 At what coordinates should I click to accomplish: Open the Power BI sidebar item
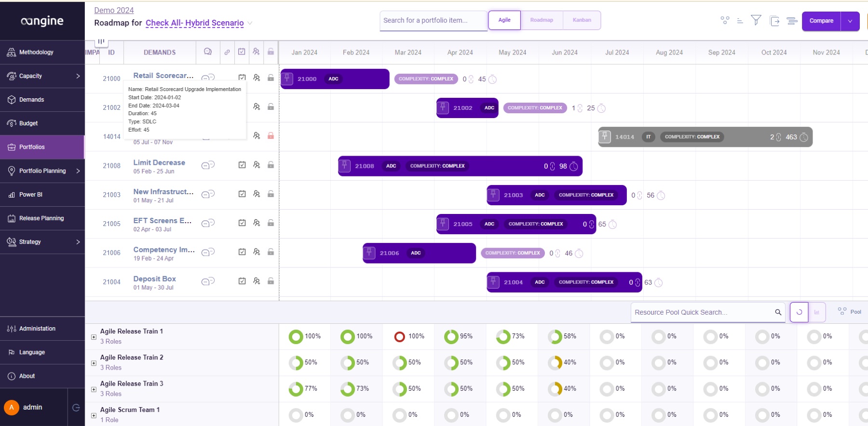(42, 195)
